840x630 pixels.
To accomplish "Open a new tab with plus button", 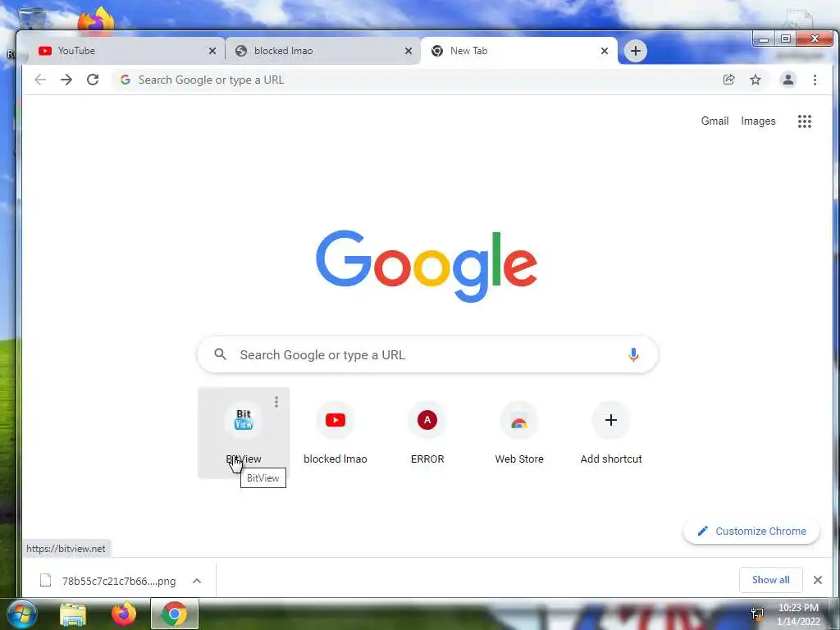I will (636, 51).
